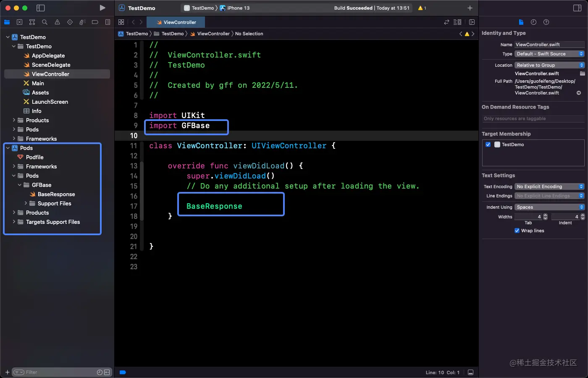This screenshot has height=378, width=588.
Task: Show the File inspector
Action: 521,22
